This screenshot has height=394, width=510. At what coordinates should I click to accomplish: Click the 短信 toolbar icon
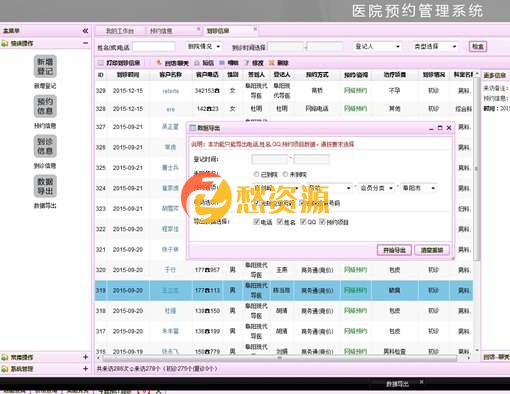point(204,63)
